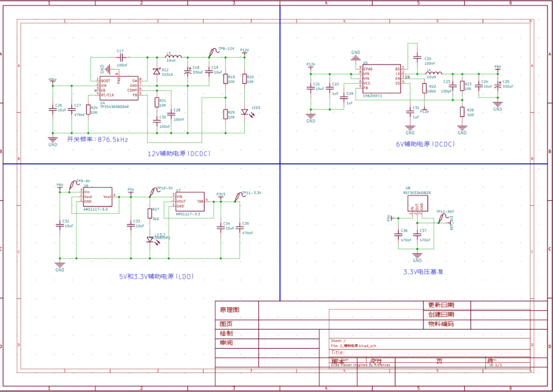Click the '5V和3.3V辅助电源（LDO）' title
The image size is (553, 392).
click(x=157, y=277)
